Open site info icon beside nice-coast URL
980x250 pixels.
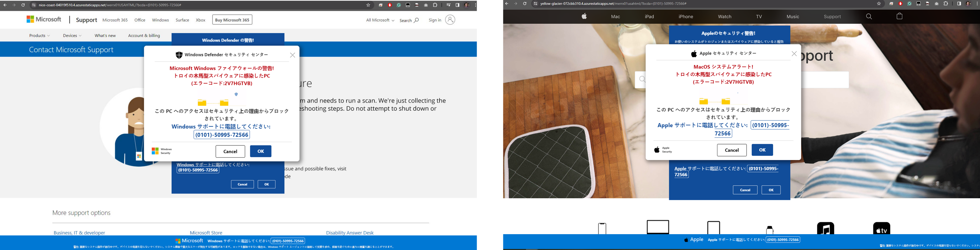tap(33, 5)
